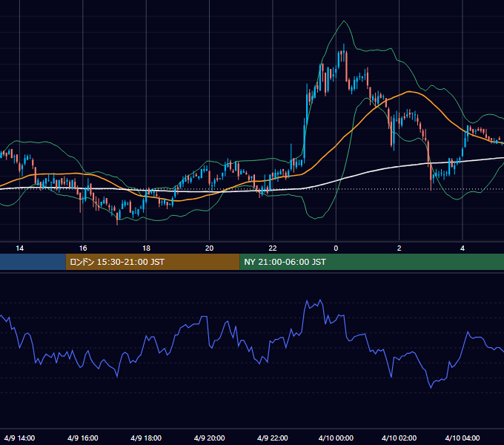Click the '4' hour label on price chart axis
The height and width of the screenshot is (445, 504).
462,248
